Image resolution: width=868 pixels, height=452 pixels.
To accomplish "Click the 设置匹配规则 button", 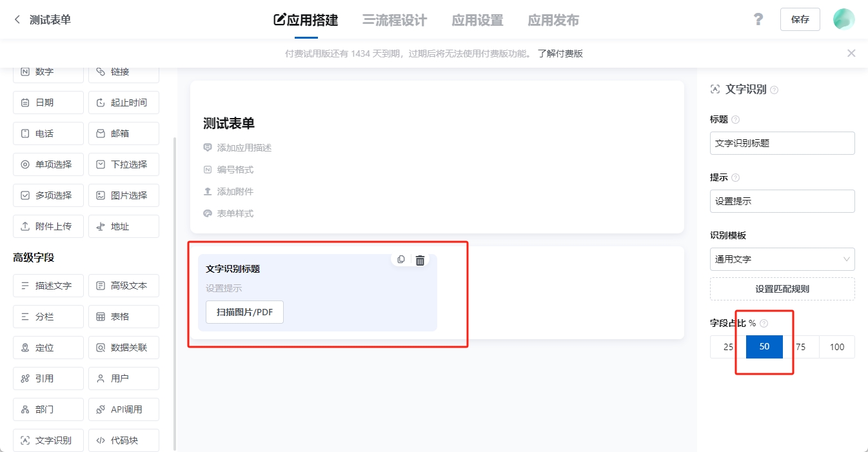I will click(782, 289).
